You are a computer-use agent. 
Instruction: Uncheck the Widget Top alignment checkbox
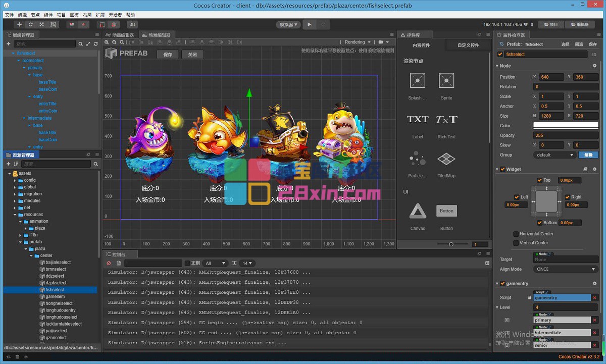pos(540,180)
